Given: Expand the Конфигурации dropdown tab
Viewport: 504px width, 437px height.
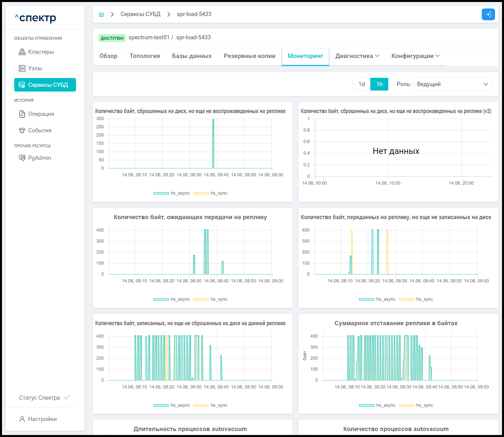Looking at the screenshot, I should click(415, 56).
